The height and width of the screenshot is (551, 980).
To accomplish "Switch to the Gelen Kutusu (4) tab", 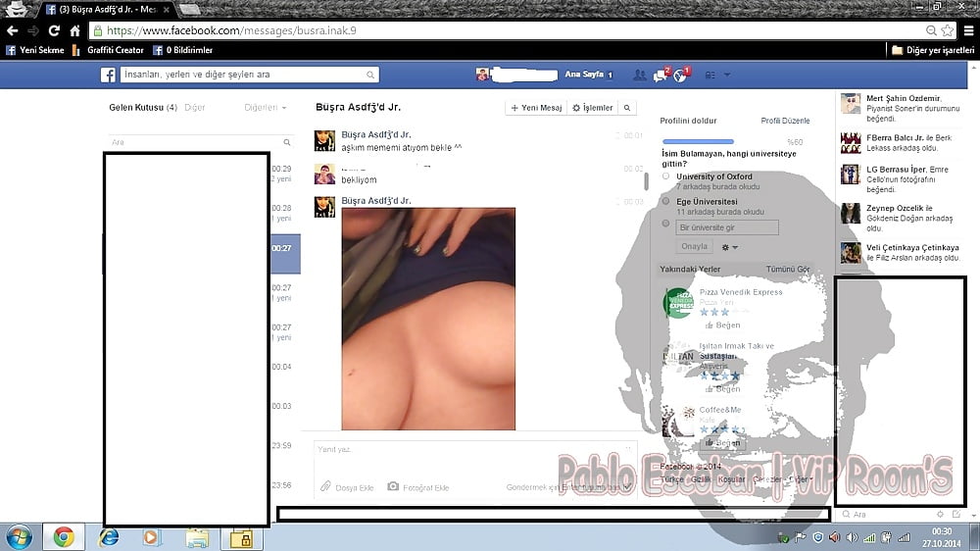I will coord(142,108).
